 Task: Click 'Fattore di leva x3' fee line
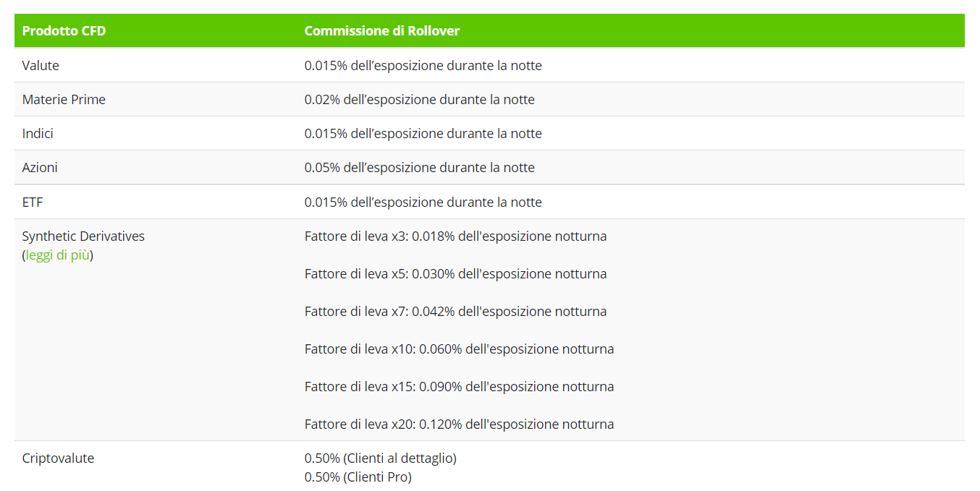pos(455,236)
